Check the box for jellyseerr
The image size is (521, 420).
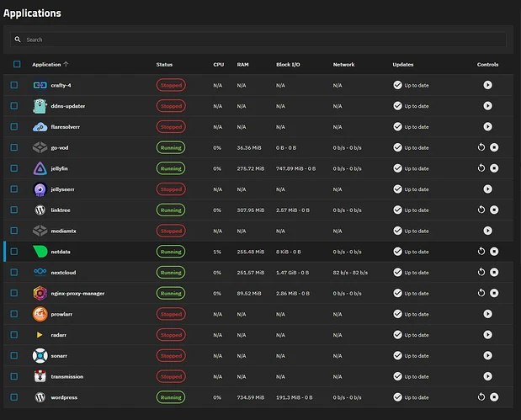(x=14, y=189)
